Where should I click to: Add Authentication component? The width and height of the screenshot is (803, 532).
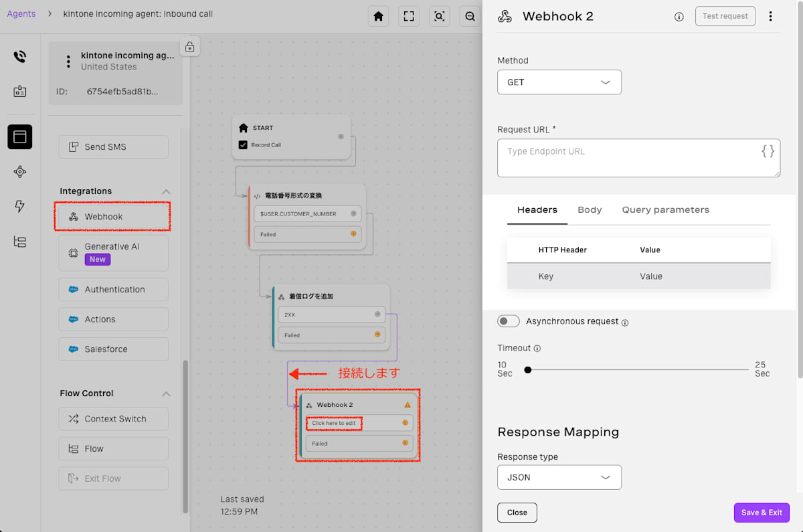[x=113, y=290]
